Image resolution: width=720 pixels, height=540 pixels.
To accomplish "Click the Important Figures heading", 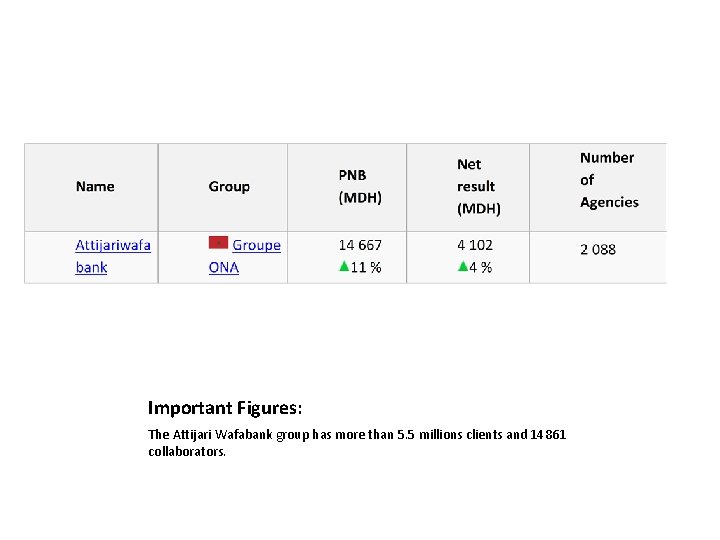I will pos(225,408).
